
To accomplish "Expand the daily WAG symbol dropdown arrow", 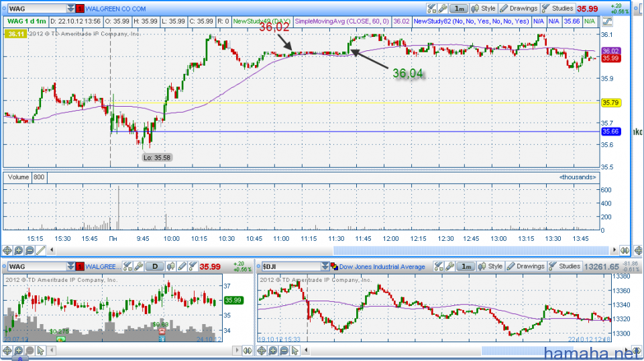I will click(x=70, y=266).
